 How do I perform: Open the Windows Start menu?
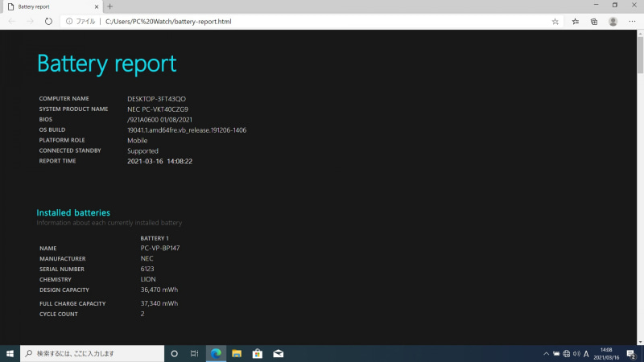coord(10,353)
